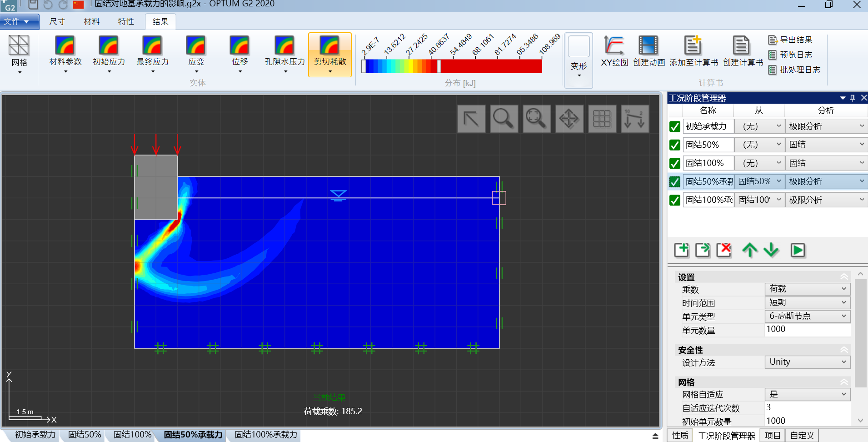Toggle the grid display tool in canvas
This screenshot has width=868, height=442.
pyautogui.click(x=602, y=119)
